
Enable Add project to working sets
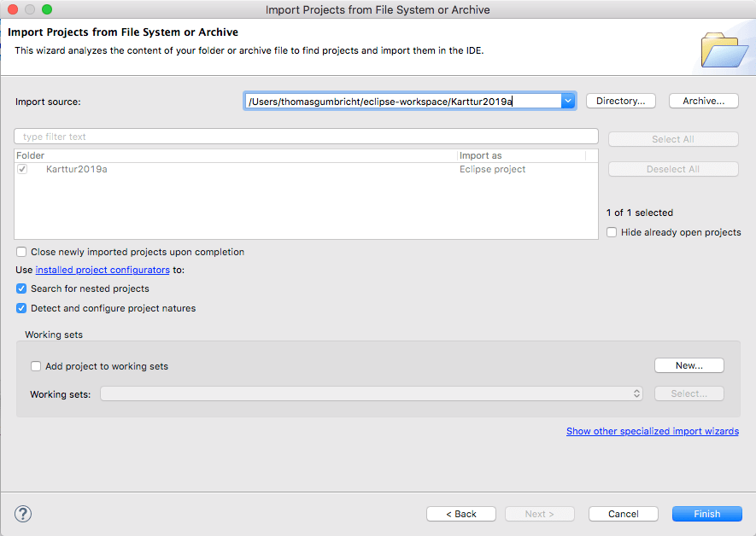[35, 365]
